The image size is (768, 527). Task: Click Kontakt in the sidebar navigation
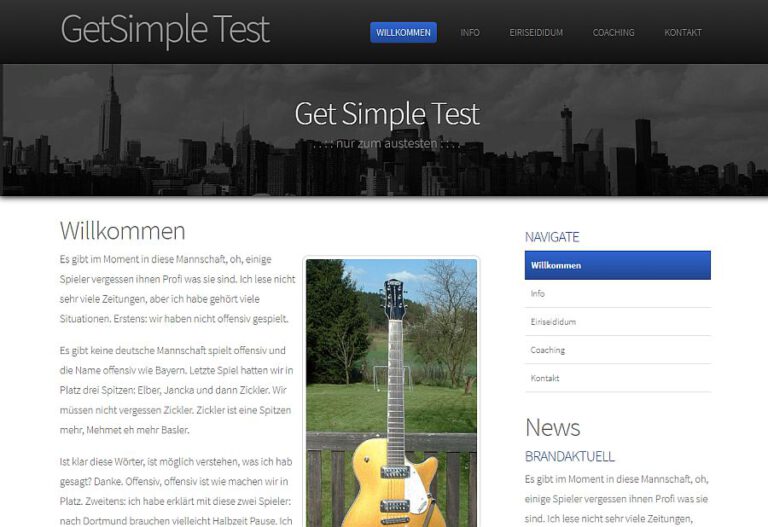(618, 378)
